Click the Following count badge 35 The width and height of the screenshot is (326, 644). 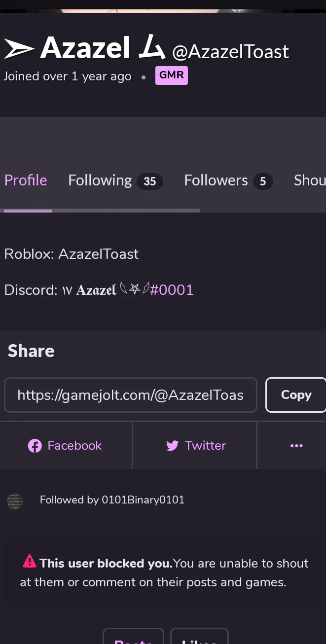tap(150, 181)
